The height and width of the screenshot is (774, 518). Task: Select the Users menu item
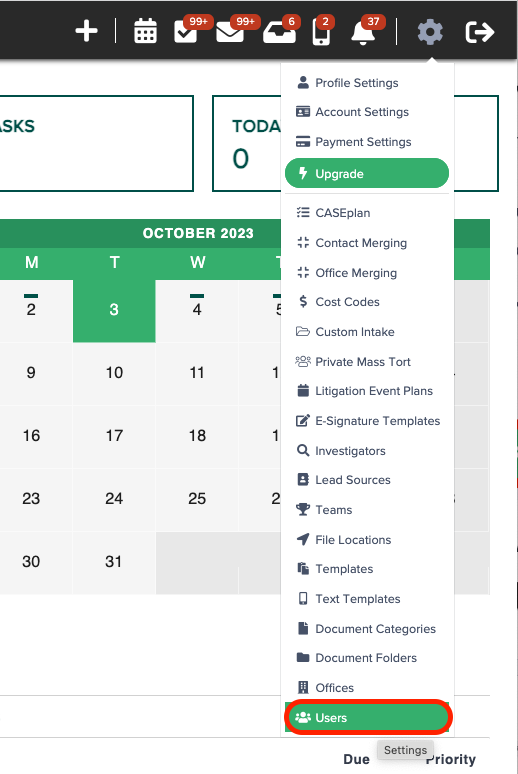(367, 717)
